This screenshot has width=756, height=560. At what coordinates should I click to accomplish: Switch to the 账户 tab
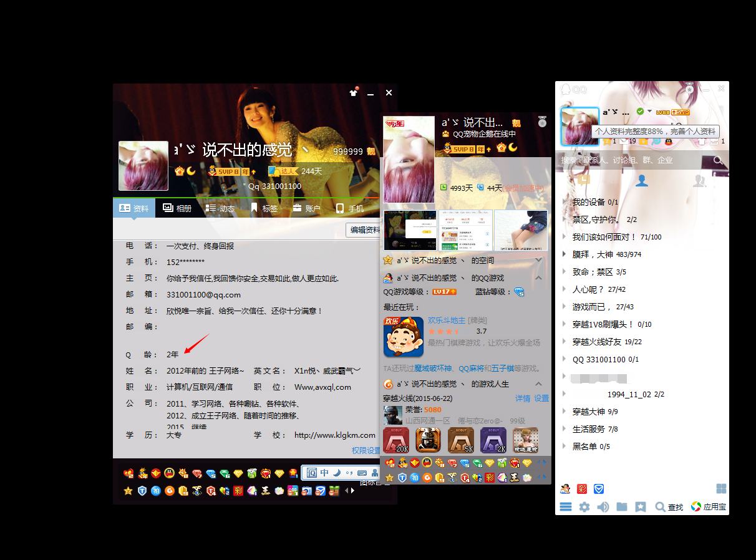(306, 208)
